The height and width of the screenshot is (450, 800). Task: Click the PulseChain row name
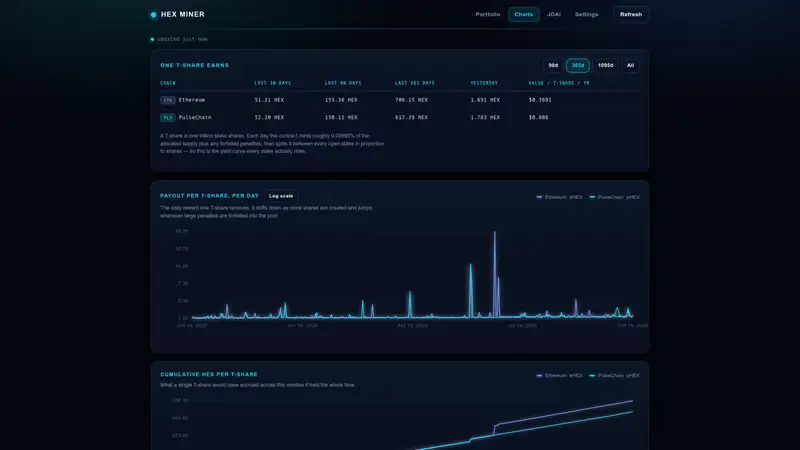point(195,117)
